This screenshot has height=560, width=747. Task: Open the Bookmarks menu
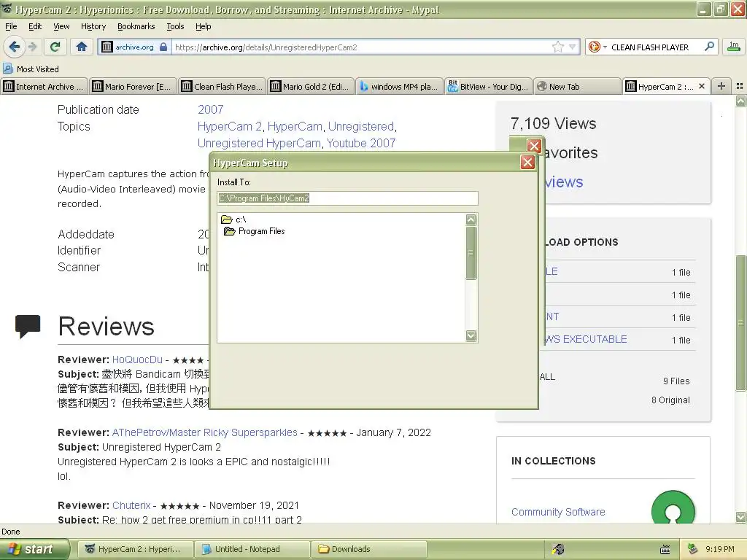(x=136, y=26)
